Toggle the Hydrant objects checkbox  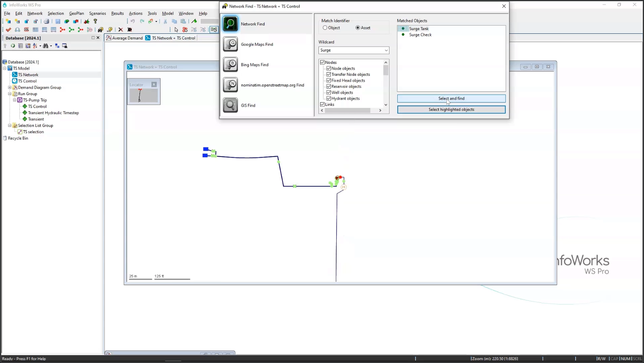coord(329,98)
